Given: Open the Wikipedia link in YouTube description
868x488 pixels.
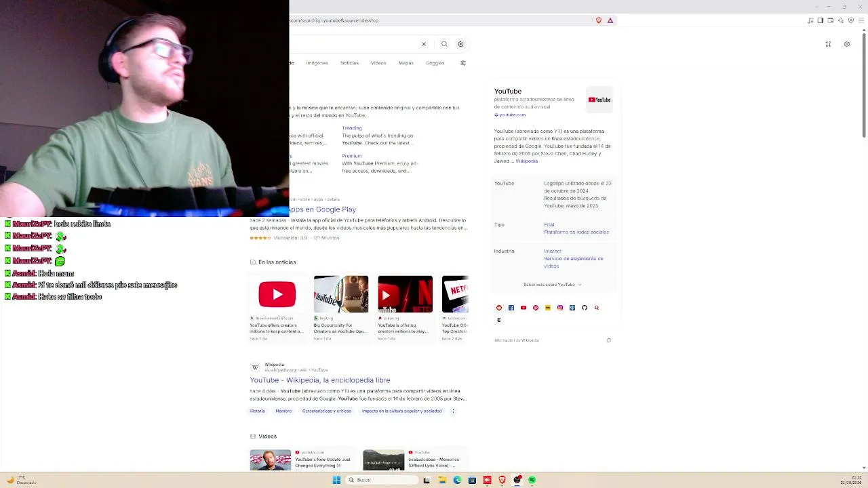Looking at the screenshot, I should 527,161.
